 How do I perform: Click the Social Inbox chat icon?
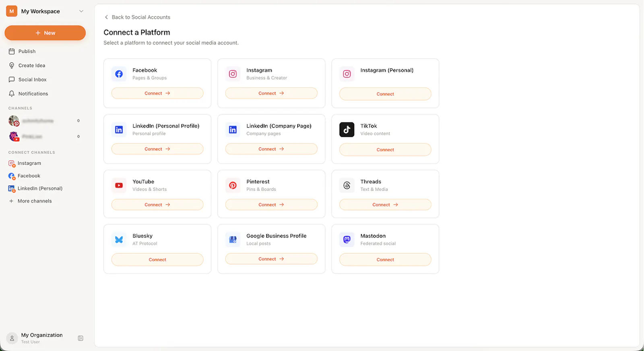pyautogui.click(x=12, y=79)
